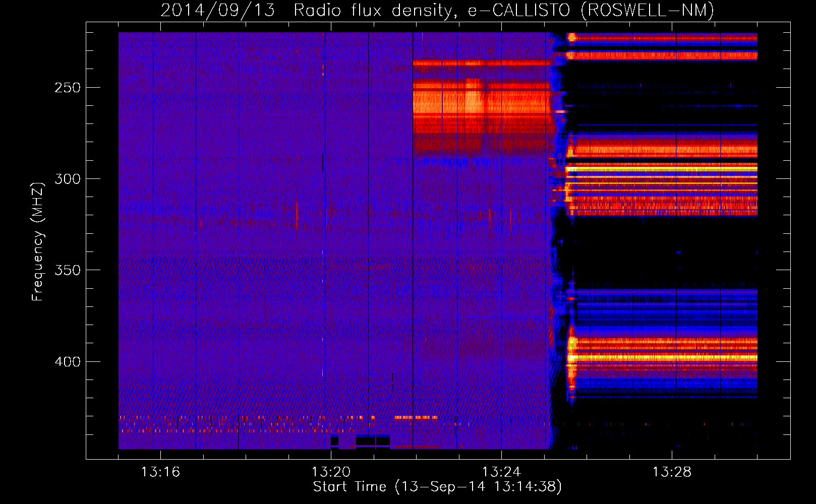Click the 350 frequency tick label
The height and width of the screenshot is (504, 816).
point(68,270)
